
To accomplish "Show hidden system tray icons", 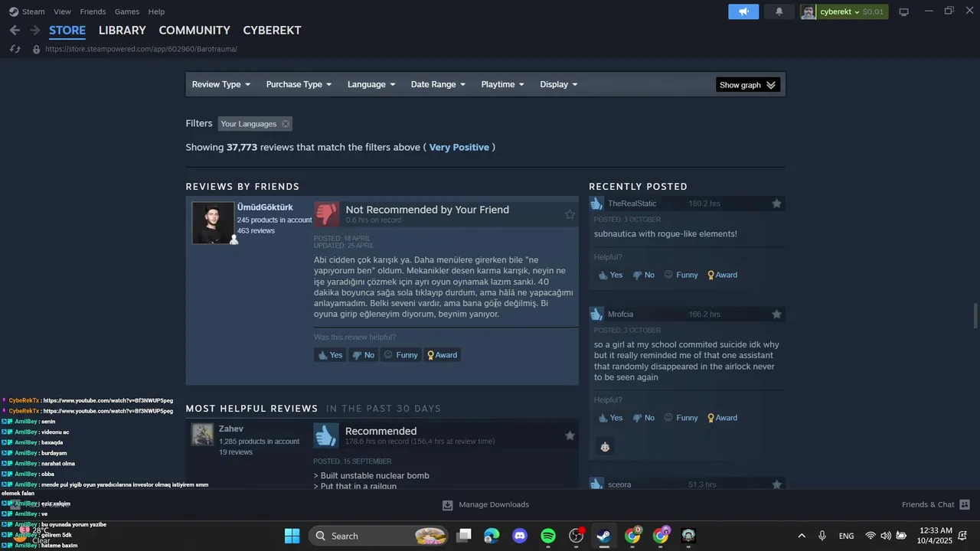I will pos(802,536).
